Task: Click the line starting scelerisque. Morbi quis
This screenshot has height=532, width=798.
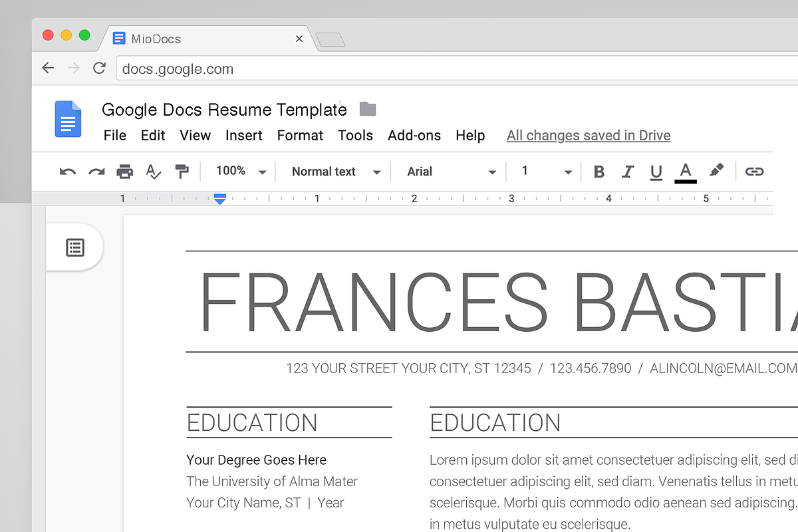Action: (x=614, y=503)
